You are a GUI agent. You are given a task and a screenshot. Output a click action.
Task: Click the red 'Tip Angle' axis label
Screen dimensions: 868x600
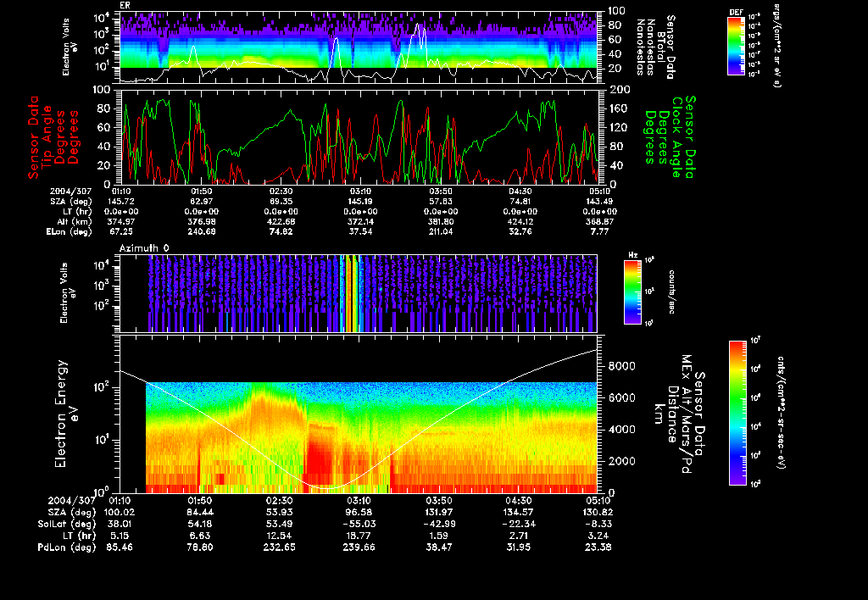tap(48, 136)
